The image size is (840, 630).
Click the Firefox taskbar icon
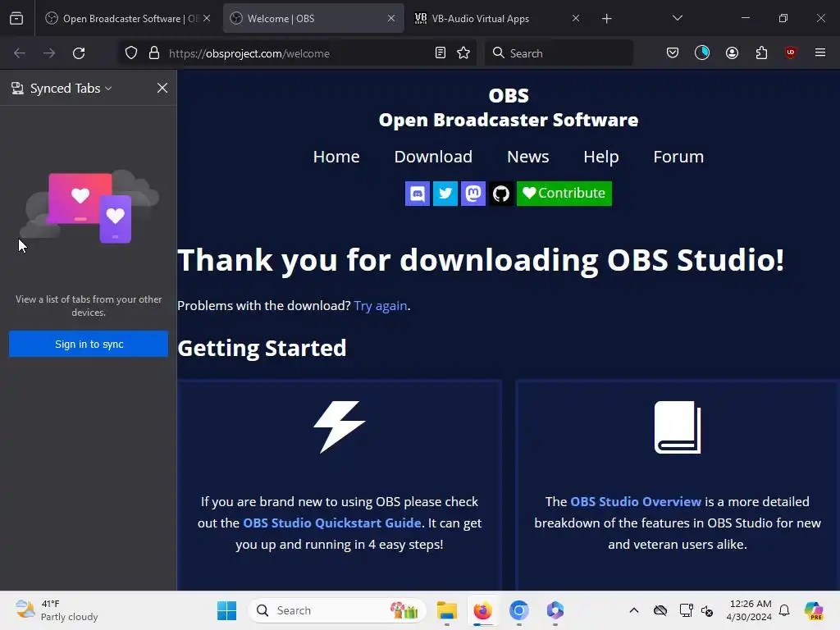(x=482, y=610)
